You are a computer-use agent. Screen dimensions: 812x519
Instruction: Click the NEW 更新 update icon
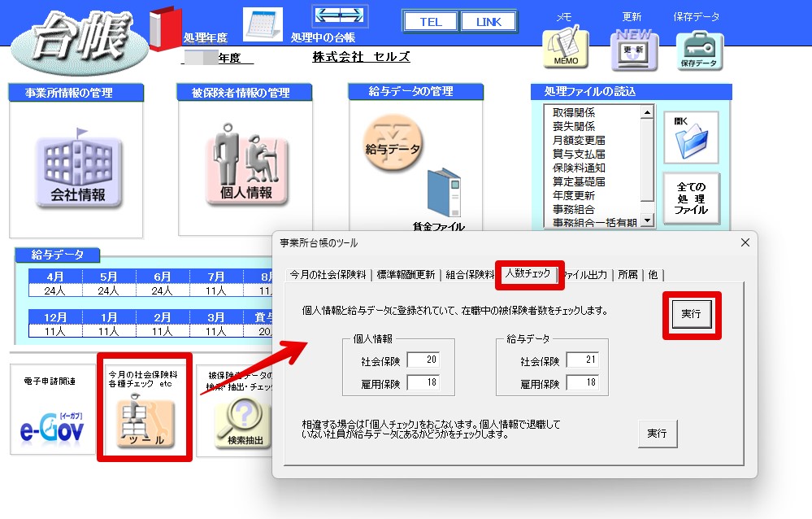pyautogui.click(x=634, y=49)
